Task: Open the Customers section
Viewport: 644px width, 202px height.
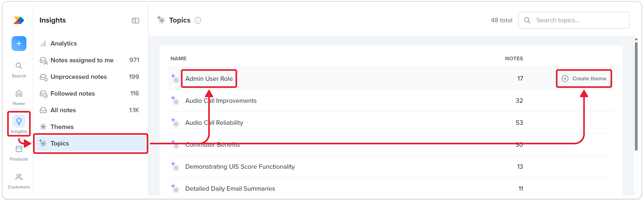Action: click(x=19, y=181)
